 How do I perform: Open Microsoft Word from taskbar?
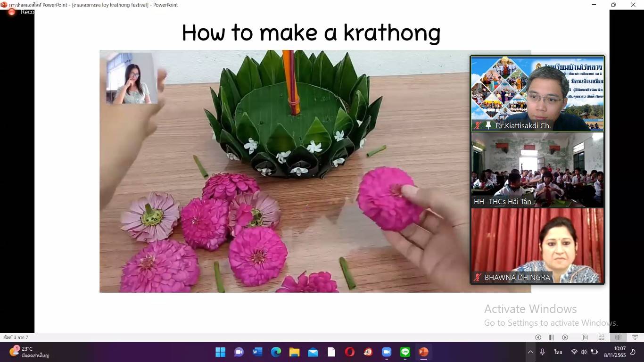point(257,352)
